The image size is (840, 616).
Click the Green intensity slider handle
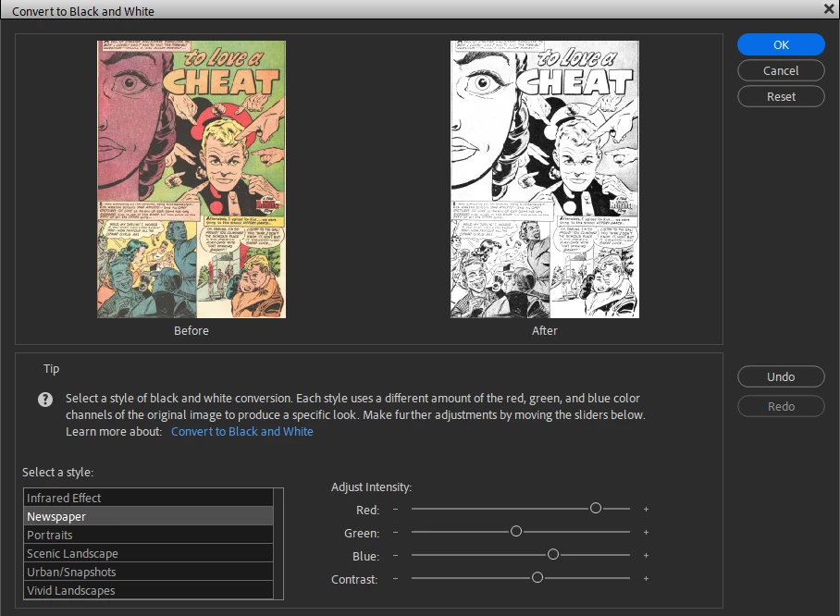coord(516,531)
